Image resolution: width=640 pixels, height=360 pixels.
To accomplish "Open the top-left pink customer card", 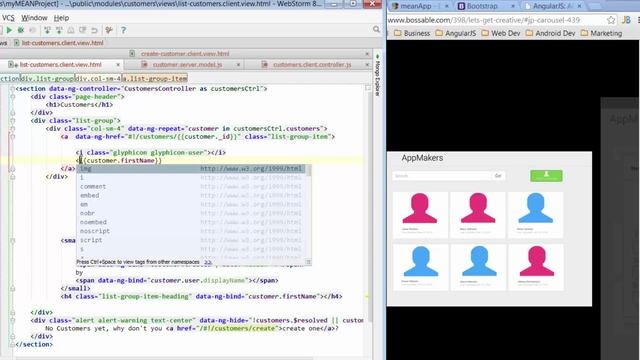I will [420, 215].
